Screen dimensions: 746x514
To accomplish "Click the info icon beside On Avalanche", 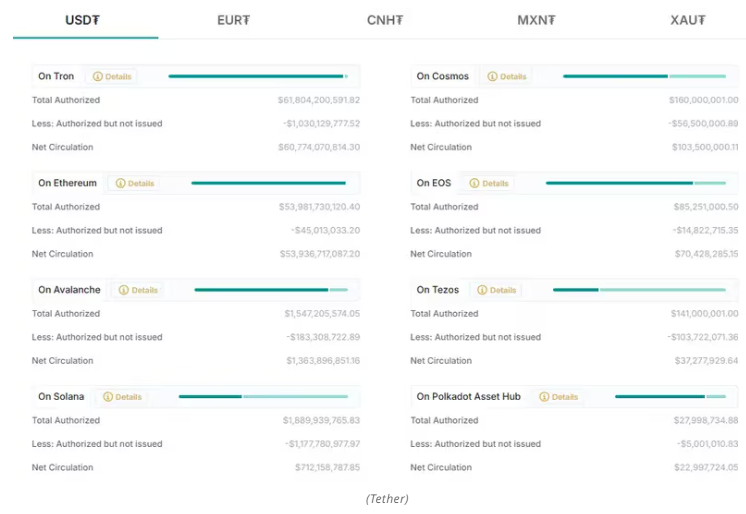I will point(124,290).
